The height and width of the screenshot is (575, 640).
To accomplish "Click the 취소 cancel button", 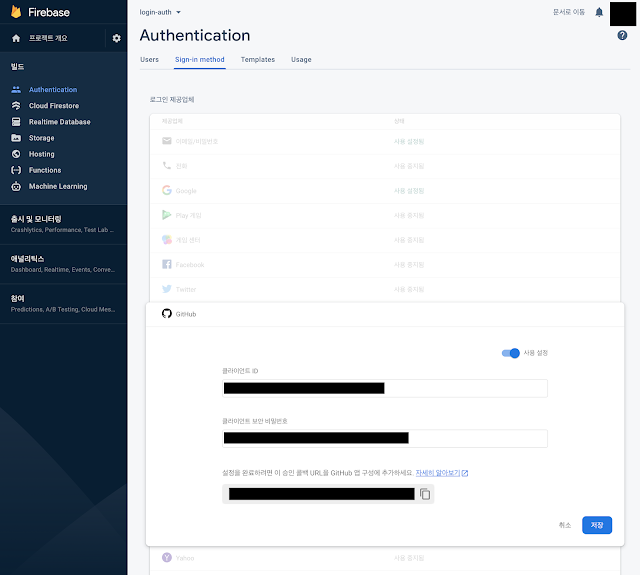I will point(564,525).
